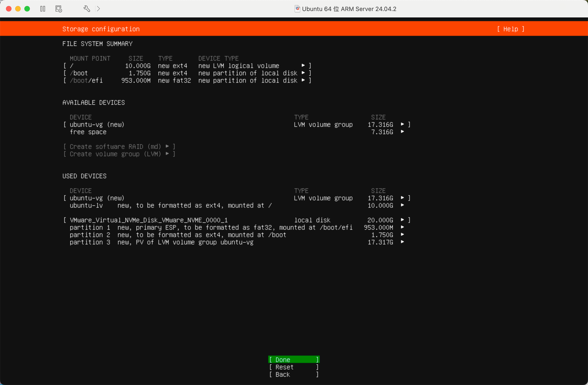Image resolution: width=588 pixels, height=385 pixels.
Task: Select the /boot/efi mount point row
Action: tap(187, 81)
